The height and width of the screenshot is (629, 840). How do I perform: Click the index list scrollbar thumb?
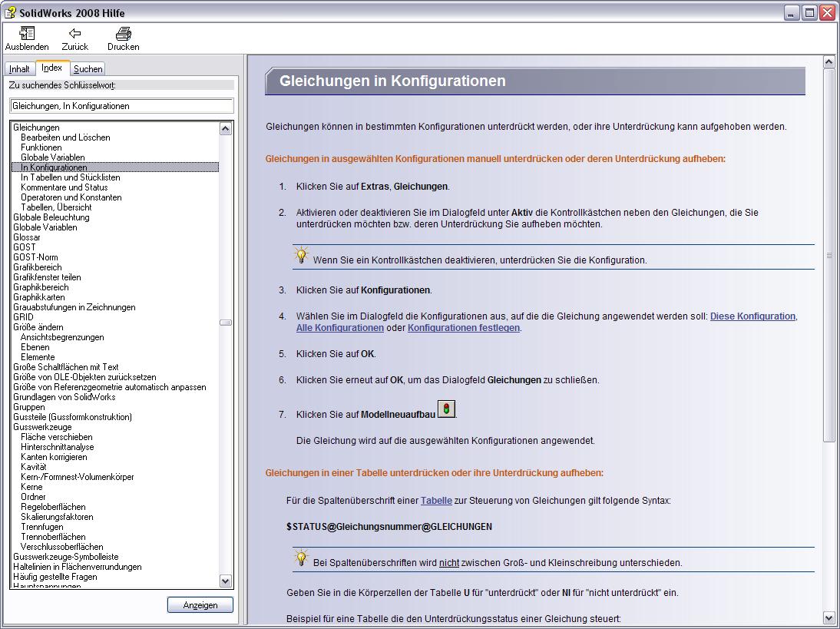click(x=226, y=323)
